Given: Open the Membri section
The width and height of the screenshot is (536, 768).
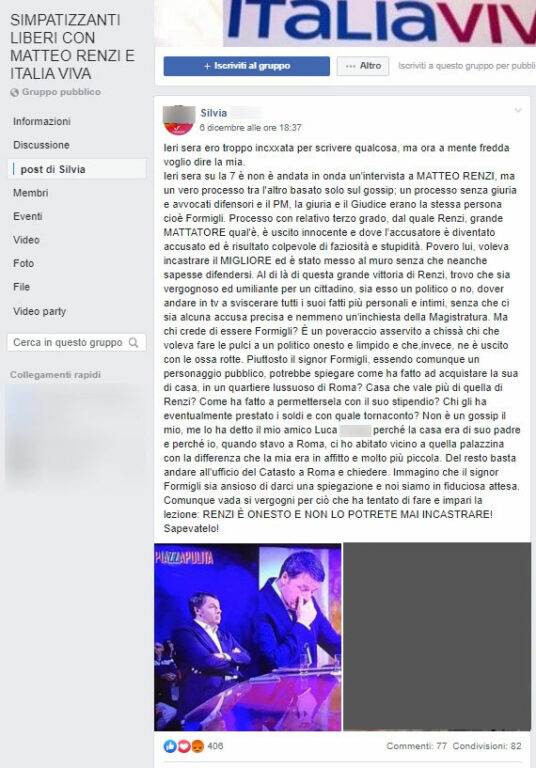Looking at the screenshot, I should click(x=30, y=193).
